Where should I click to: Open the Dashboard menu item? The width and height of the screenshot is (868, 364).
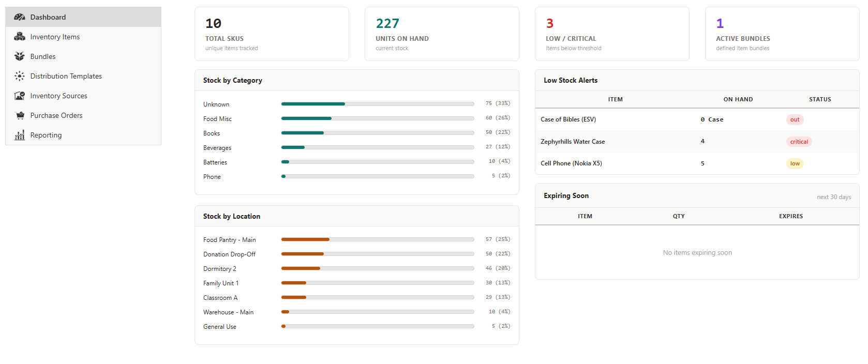(x=83, y=17)
